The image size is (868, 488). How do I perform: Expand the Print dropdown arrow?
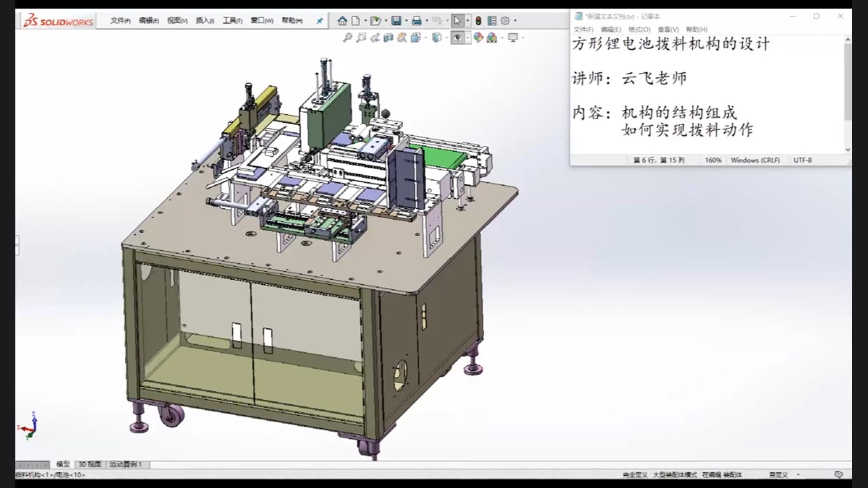pos(427,21)
